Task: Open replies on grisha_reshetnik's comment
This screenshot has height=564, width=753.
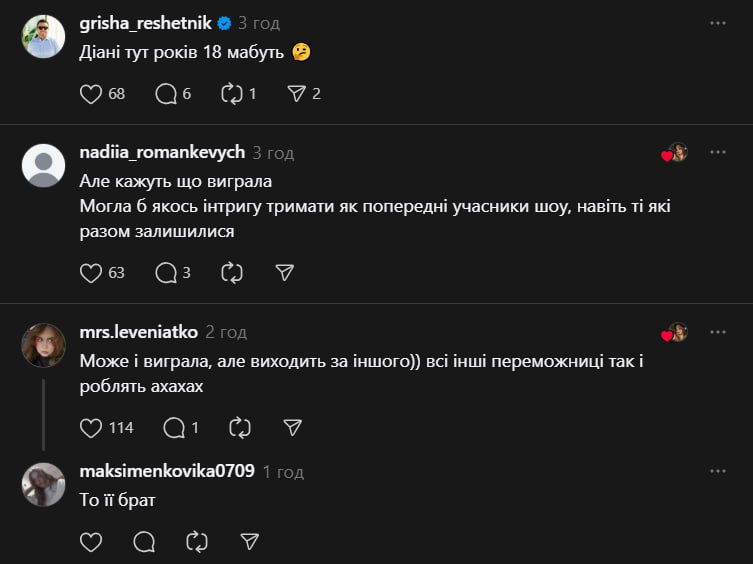Action: [166, 94]
